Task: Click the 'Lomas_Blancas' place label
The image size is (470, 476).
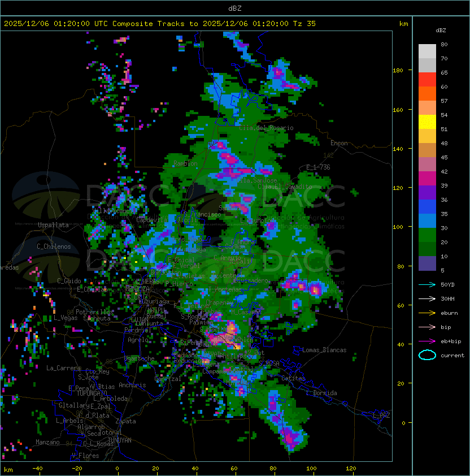Action: [324, 350]
